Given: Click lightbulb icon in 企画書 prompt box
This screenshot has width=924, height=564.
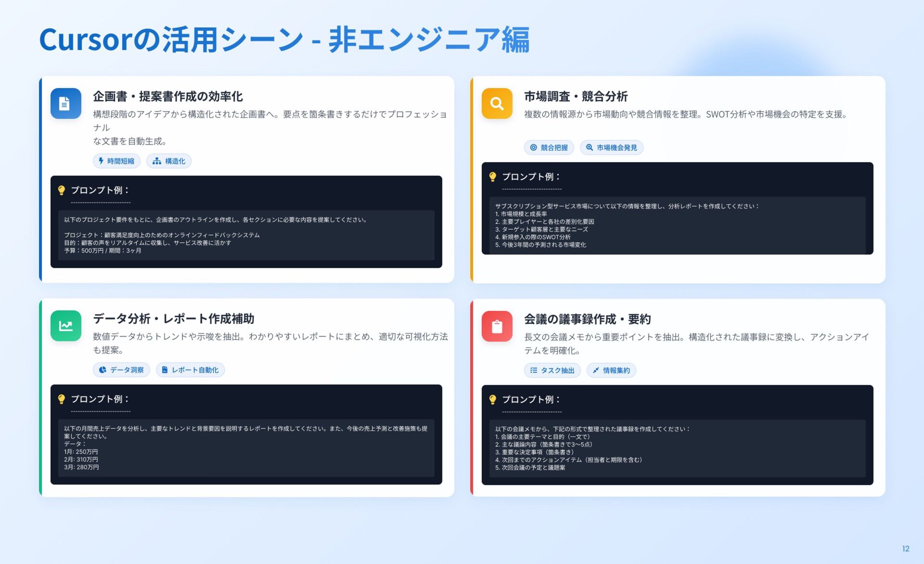Looking at the screenshot, I should point(62,190).
